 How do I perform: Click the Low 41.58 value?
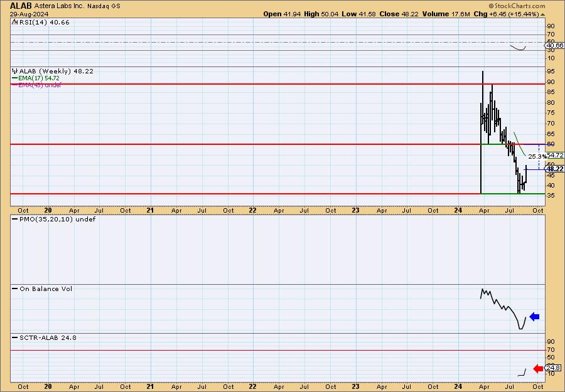[x=358, y=14]
